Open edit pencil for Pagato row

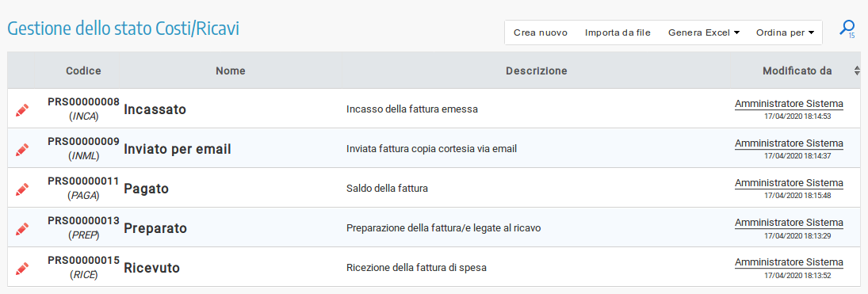click(x=22, y=189)
